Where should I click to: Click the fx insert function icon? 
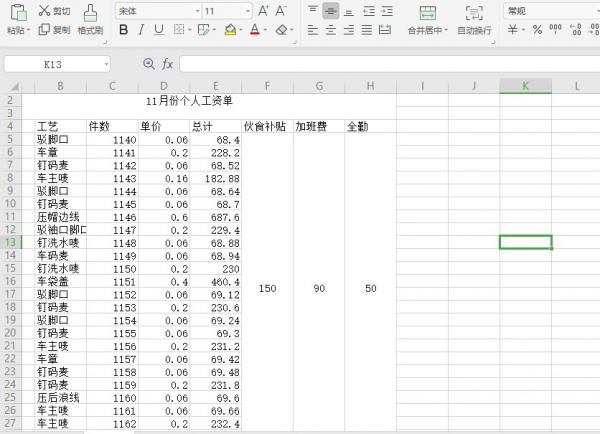167,64
